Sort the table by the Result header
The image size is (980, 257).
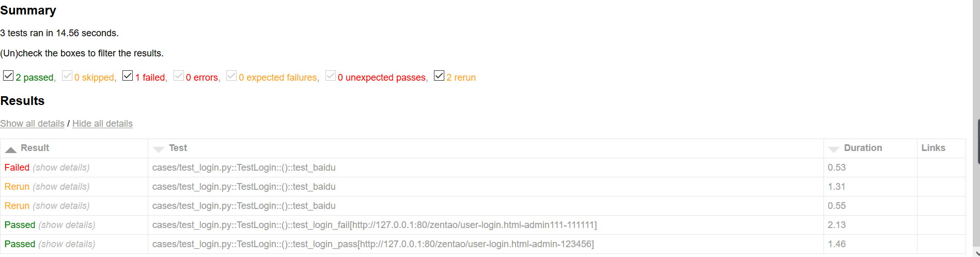pos(35,148)
